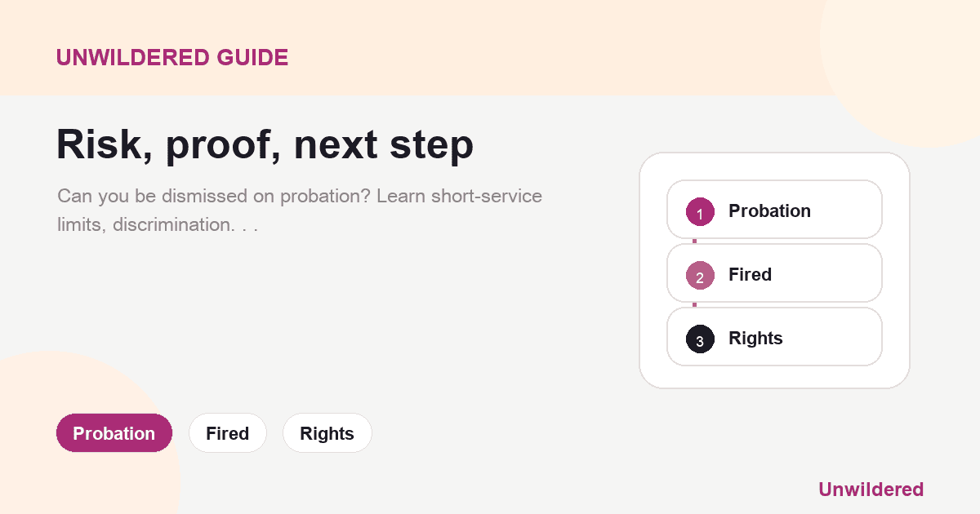
Task: Select the Rights step label in the card
Action: [755, 338]
